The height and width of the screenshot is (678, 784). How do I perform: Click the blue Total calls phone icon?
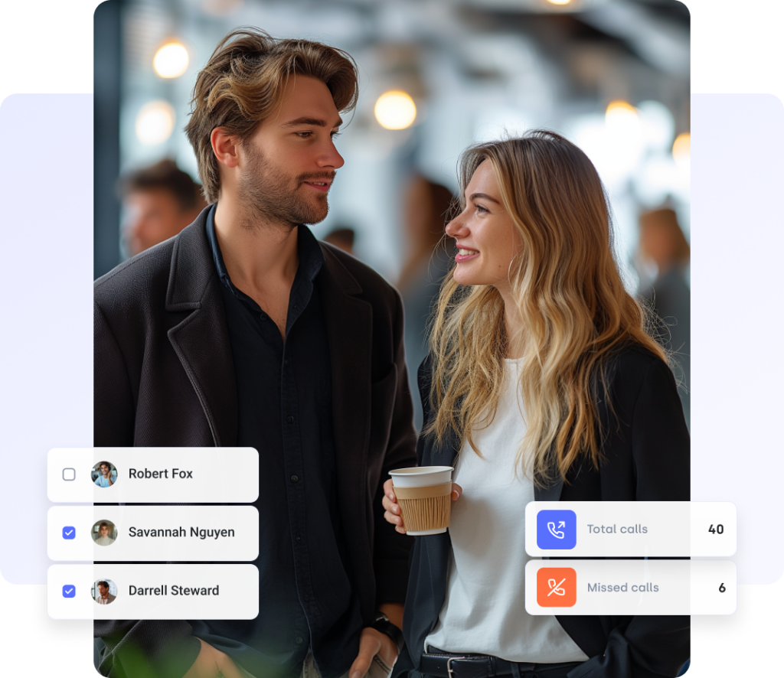(x=557, y=530)
